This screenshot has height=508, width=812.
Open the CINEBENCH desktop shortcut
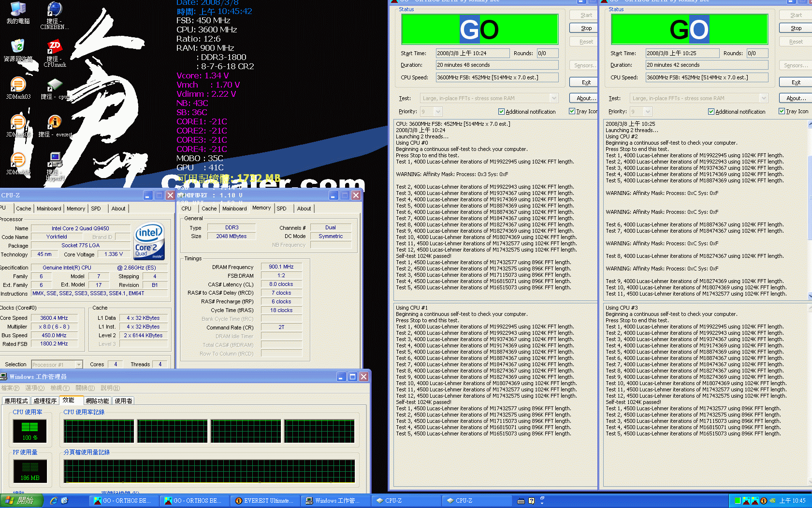pyautogui.click(x=55, y=15)
